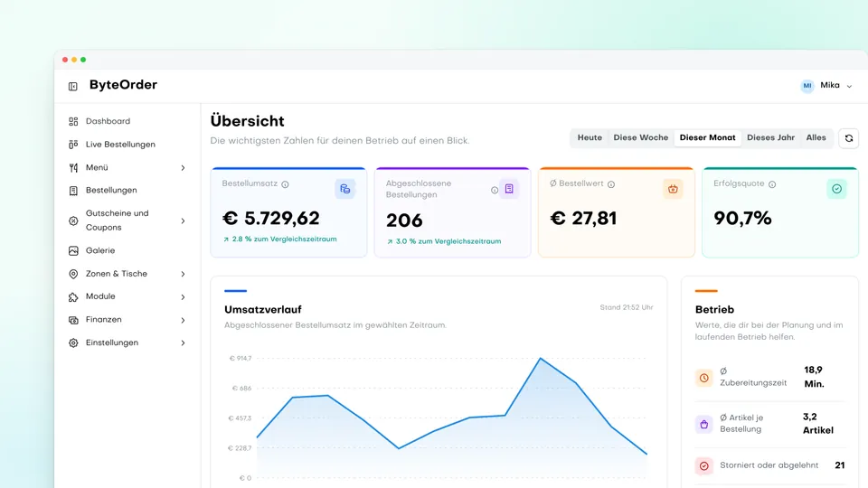This screenshot has width=868, height=488.
Task: Click the Module puzzle piece icon
Action: point(73,297)
